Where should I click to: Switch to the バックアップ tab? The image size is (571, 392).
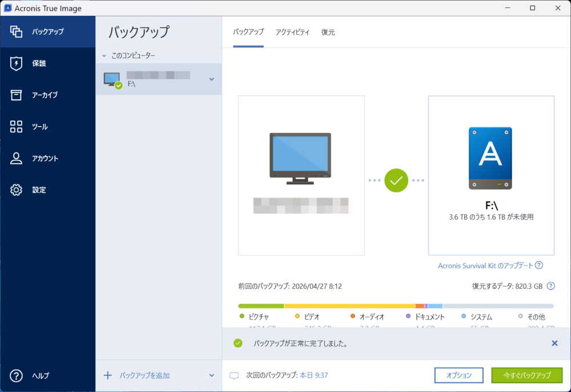click(x=248, y=32)
